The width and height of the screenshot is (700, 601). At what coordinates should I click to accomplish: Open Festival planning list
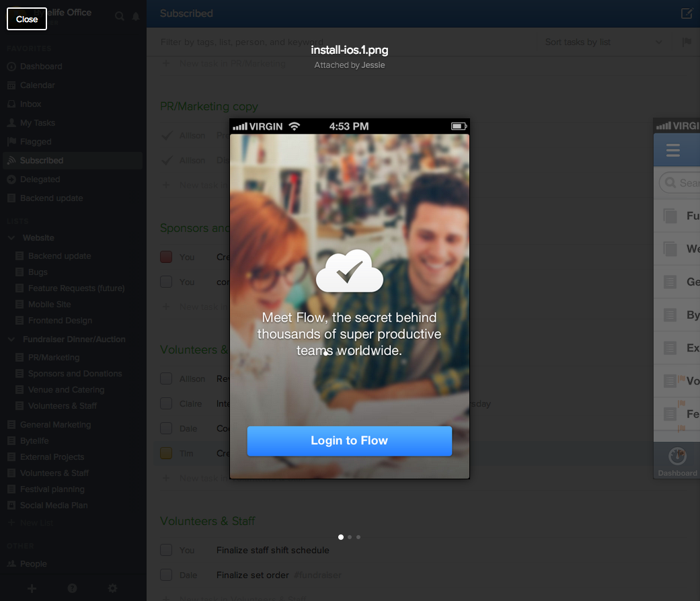pos(52,489)
